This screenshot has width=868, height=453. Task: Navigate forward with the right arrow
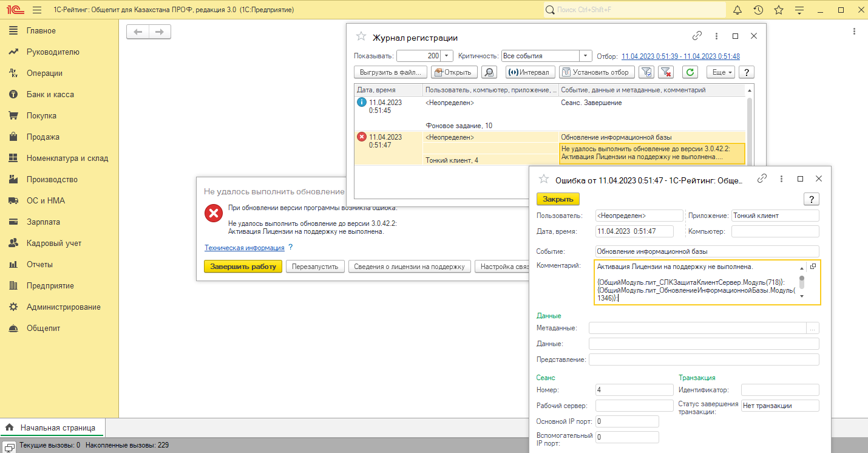(x=160, y=32)
